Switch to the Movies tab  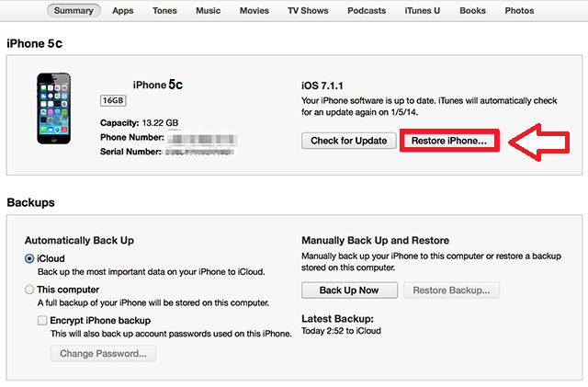coord(254,10)
